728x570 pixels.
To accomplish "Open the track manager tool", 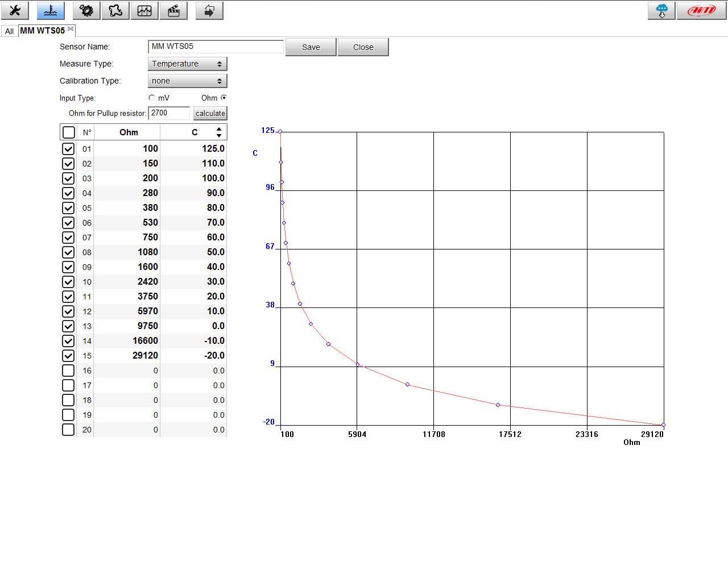I will tap(115, 10).
